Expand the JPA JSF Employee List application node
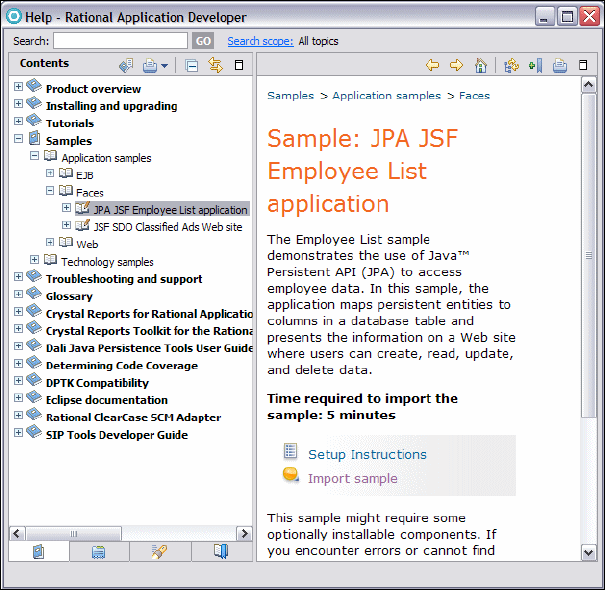605x590 pixels. click(x=66, y=208)
